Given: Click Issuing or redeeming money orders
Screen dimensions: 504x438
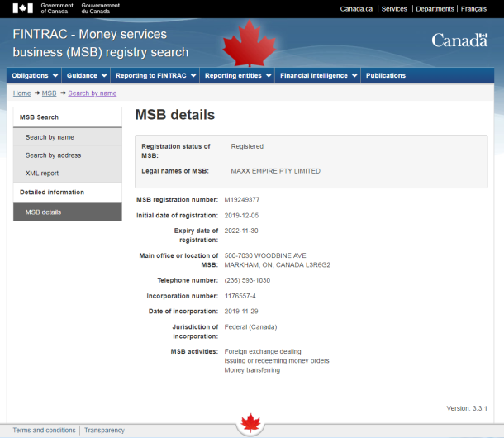Looking at the screenshot, I should (277, 361).
